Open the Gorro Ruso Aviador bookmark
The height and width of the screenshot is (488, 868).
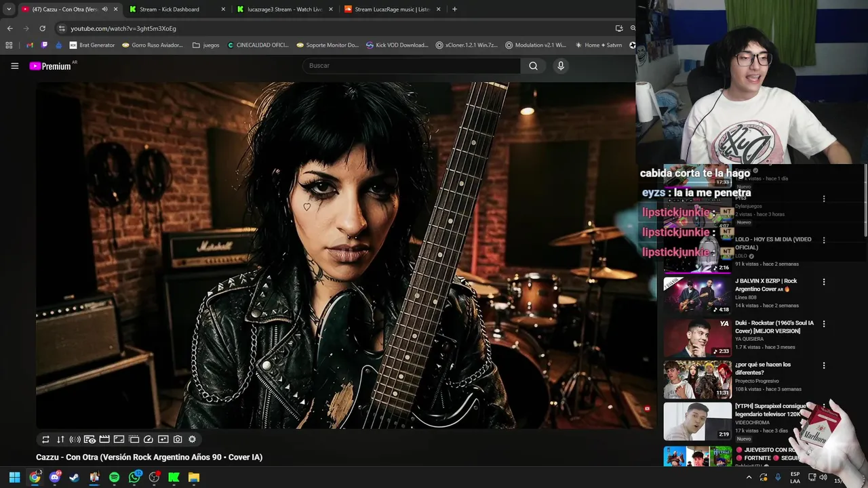point(152,45)
